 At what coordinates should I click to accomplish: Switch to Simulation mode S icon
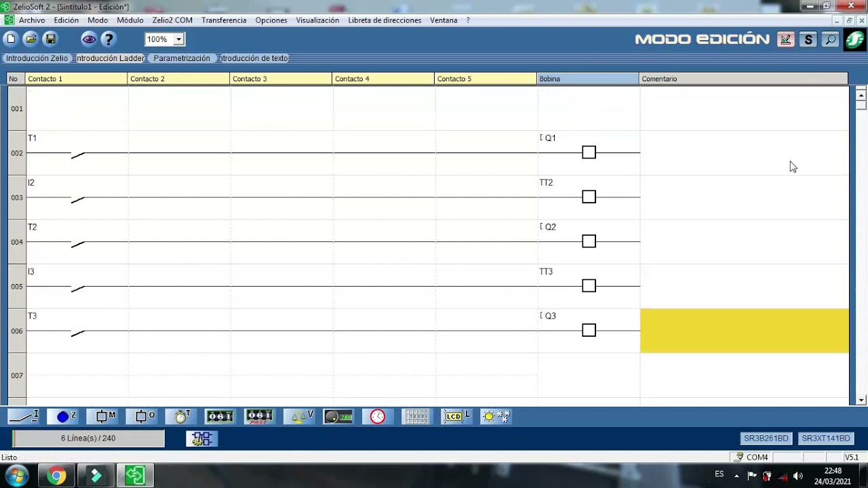pyautogui.click(x=808, y=40)
